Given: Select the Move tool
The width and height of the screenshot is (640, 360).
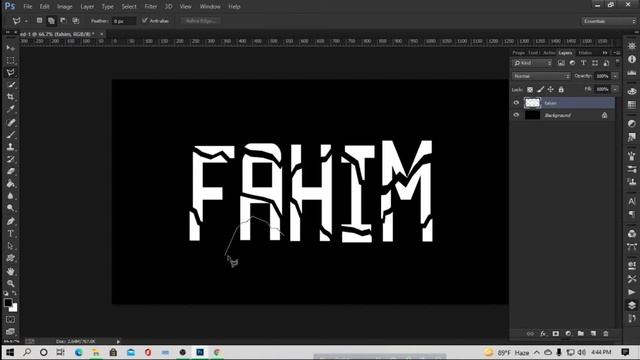Looking at the screenshot, I should 11,48.
